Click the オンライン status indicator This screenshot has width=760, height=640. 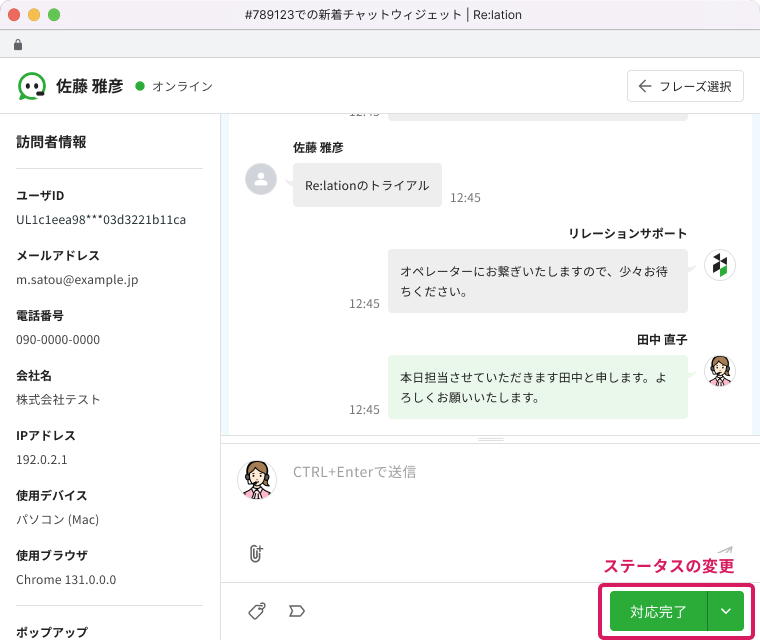[174, 86]
